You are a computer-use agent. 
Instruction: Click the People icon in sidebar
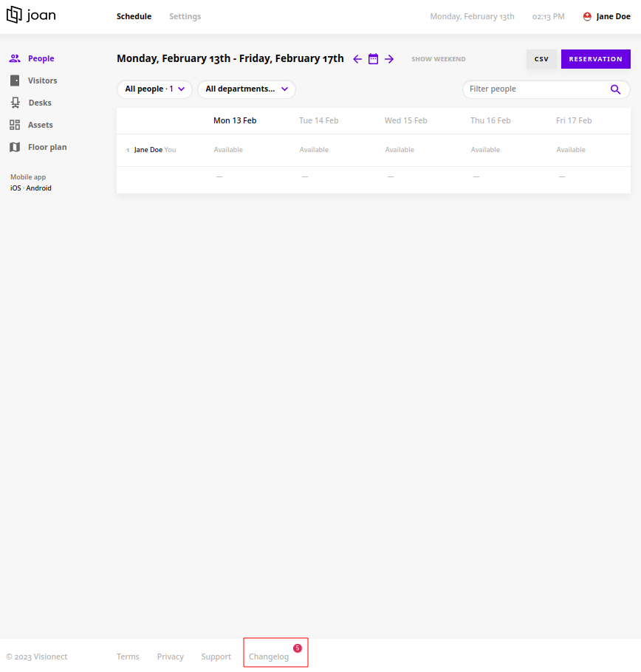click(x=15, y=58)
